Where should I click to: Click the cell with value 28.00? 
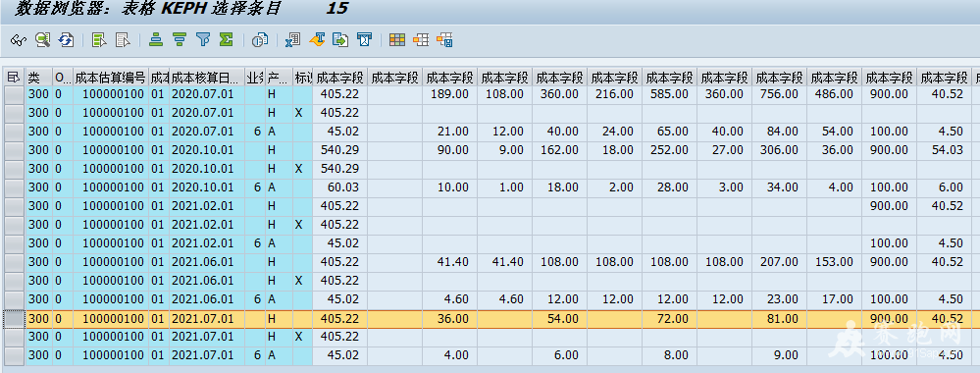tap(669, 187)
